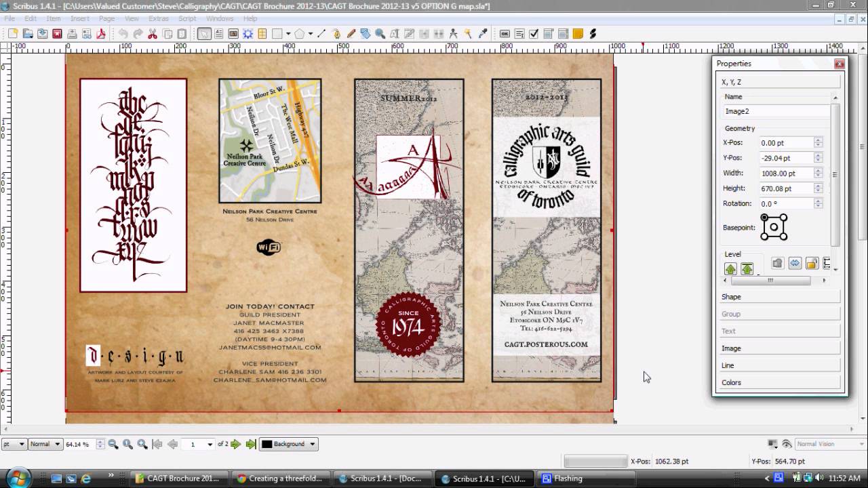Export as PDF using toolbar icon
The image size is (868, 488).
101,34
